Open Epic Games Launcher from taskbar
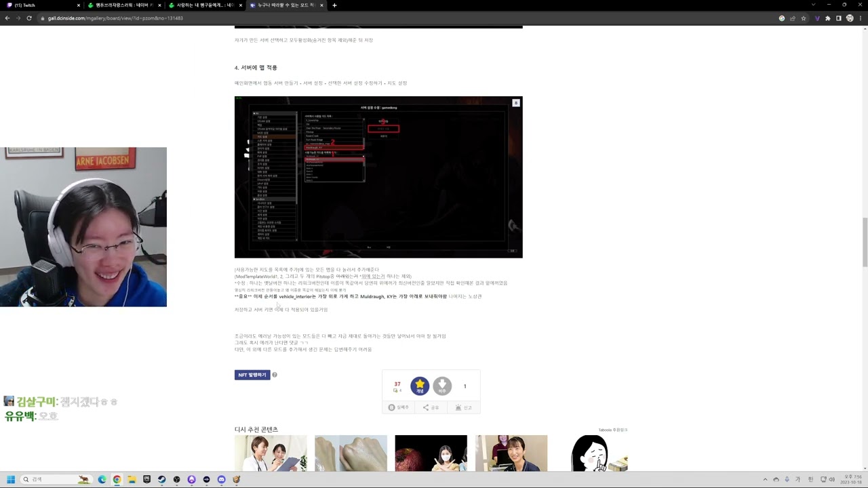Viewport: 868px width, 488px height. click(x=146, y=479)
